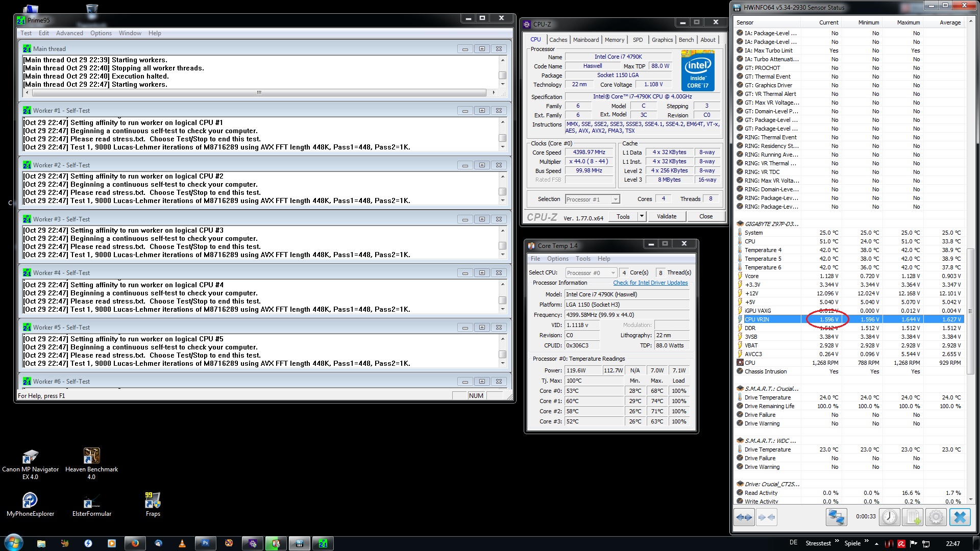Switch to the Mainboard tab in CPU-Z
Image resolution: width=980 pixels, height=551 pixels.
(585, 40)
